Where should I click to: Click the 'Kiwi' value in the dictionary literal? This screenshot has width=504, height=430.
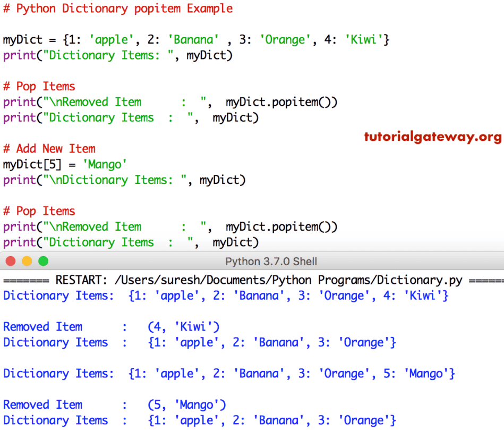[363, 39]
